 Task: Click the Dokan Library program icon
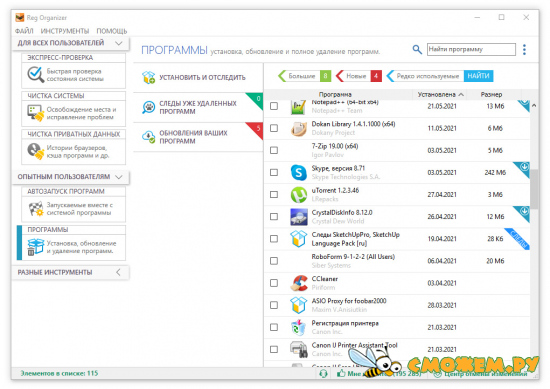pyautogui.click(x=299, y=128)
